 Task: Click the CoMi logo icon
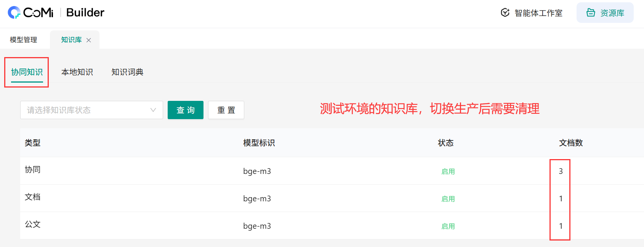pyautogui.click(x=14, y=13)
